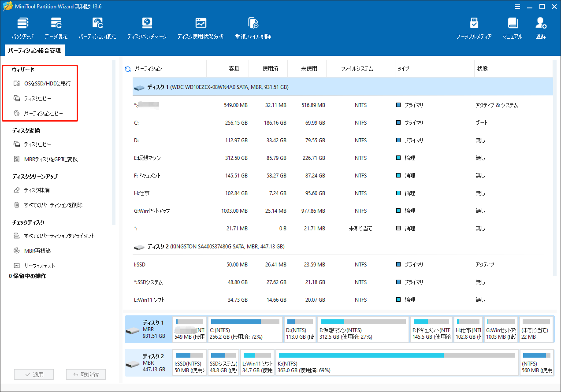Collapse the ディスク変換 section header
Image resolution: width=561 pixels, height=392 pixels.
(26, 130)
